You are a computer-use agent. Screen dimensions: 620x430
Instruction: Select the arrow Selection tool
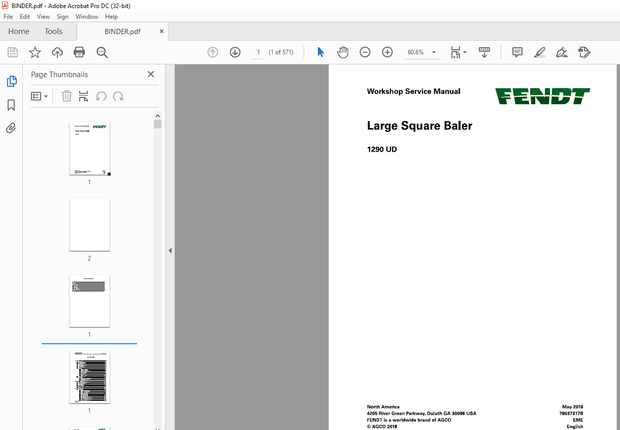[321, 52]
